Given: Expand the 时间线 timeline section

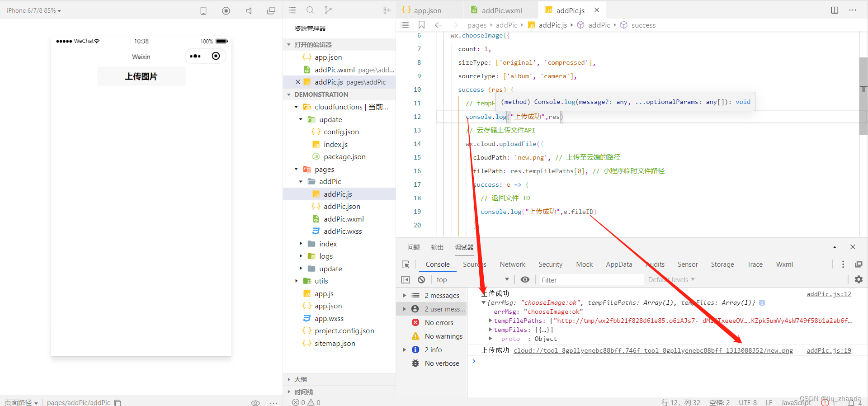Looking at the screenshot, I should pos(289,392).
